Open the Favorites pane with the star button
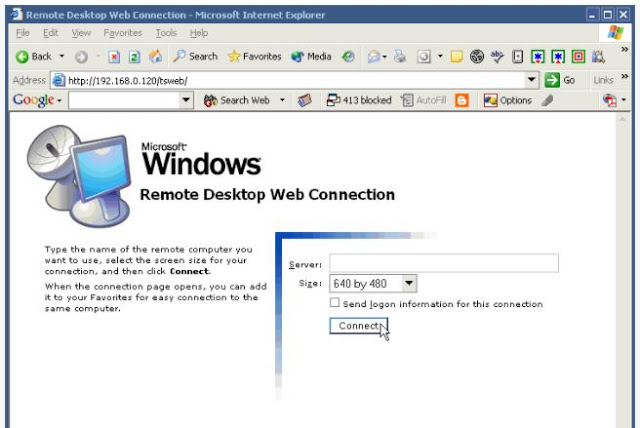Image resolution: width=640 pixels, height=428 pixels. coord(254,56)
